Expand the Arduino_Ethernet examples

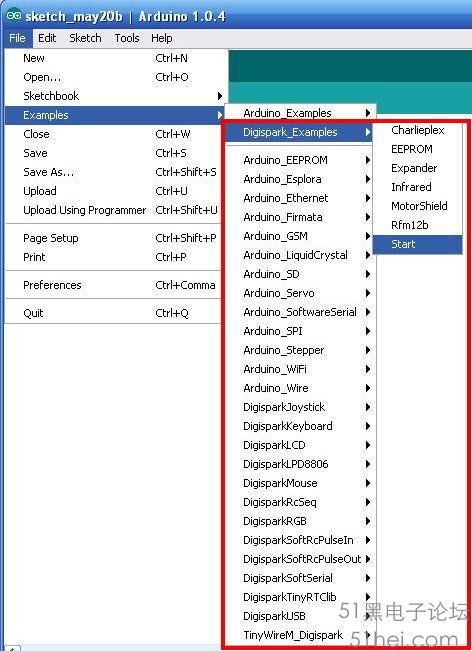coord(300,198)
